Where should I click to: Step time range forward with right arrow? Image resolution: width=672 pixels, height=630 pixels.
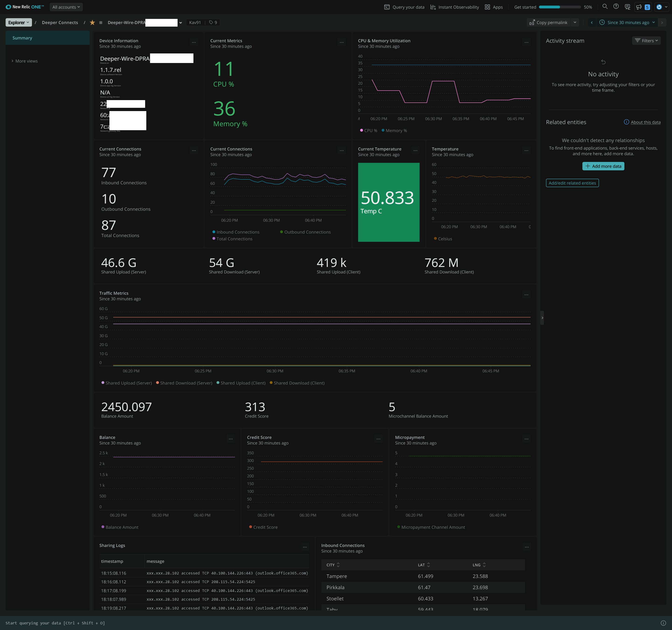tap(662, 22)
